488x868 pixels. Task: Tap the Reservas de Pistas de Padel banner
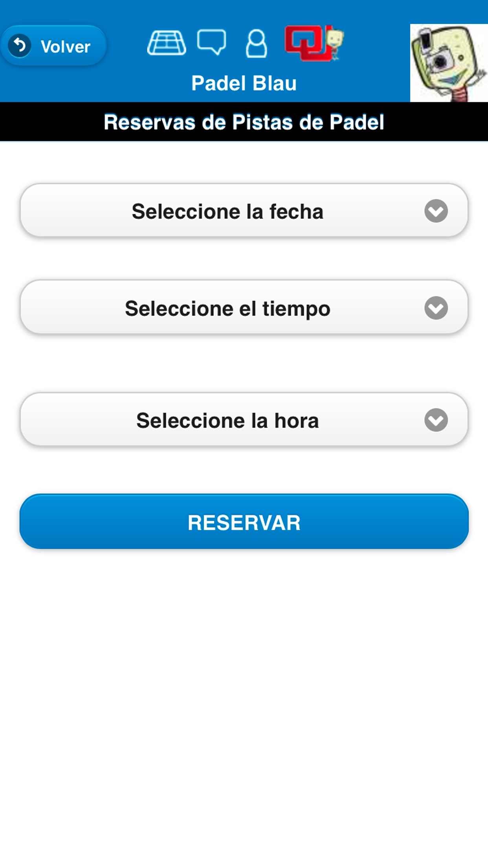point(244,122)
